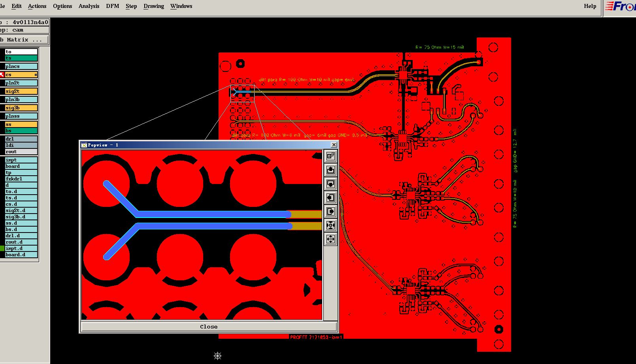Select the 'bs.d' layer row

[x=21, y=229]
